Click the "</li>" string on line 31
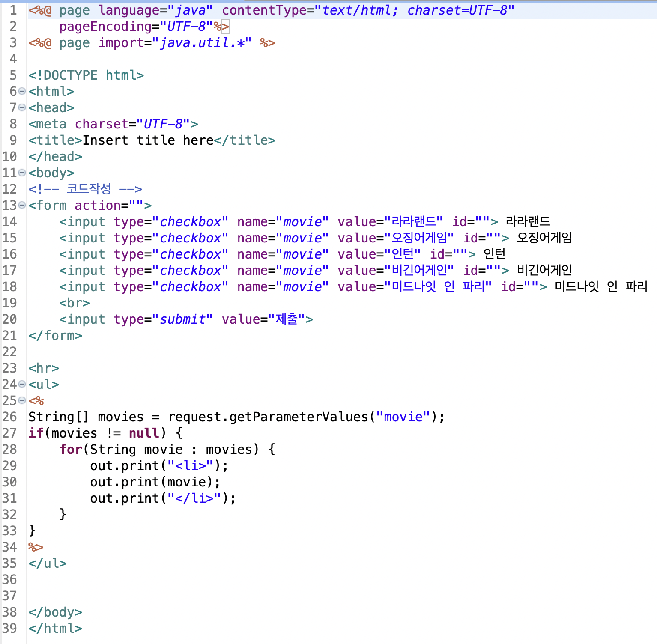The height and width of the screenshot is (644, 657). pos(194,498)
